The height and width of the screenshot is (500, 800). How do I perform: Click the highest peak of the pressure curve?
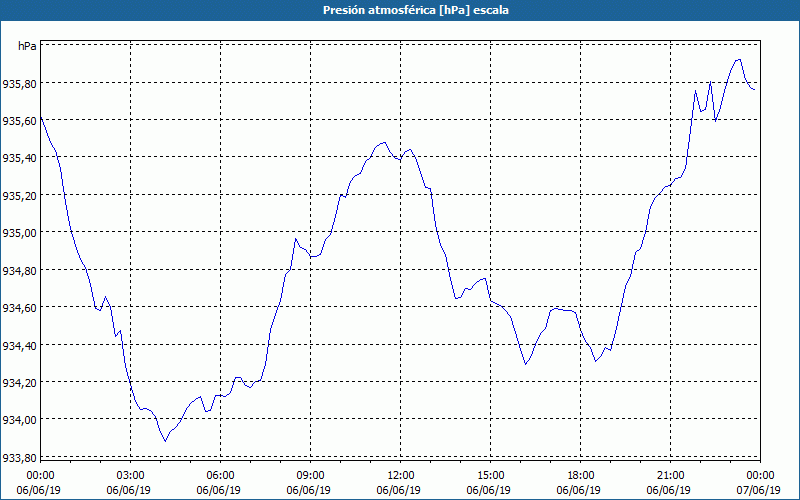click(738, 59)
